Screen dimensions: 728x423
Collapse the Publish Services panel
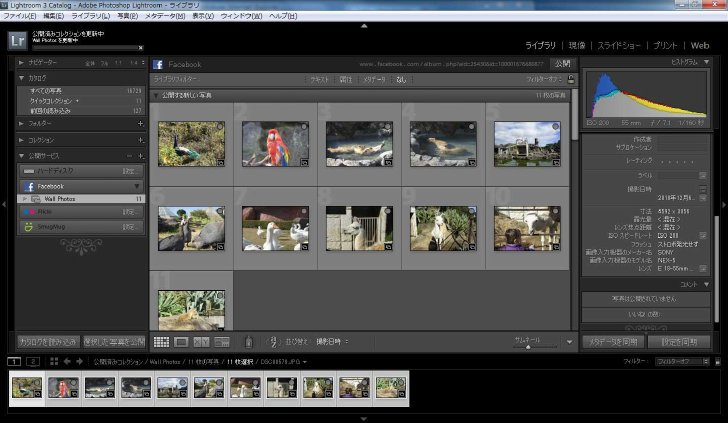click(21, 156)
